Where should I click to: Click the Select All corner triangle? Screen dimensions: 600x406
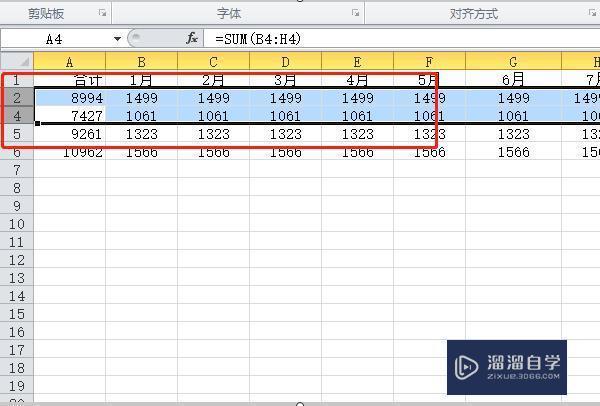[x=17, y=61]
